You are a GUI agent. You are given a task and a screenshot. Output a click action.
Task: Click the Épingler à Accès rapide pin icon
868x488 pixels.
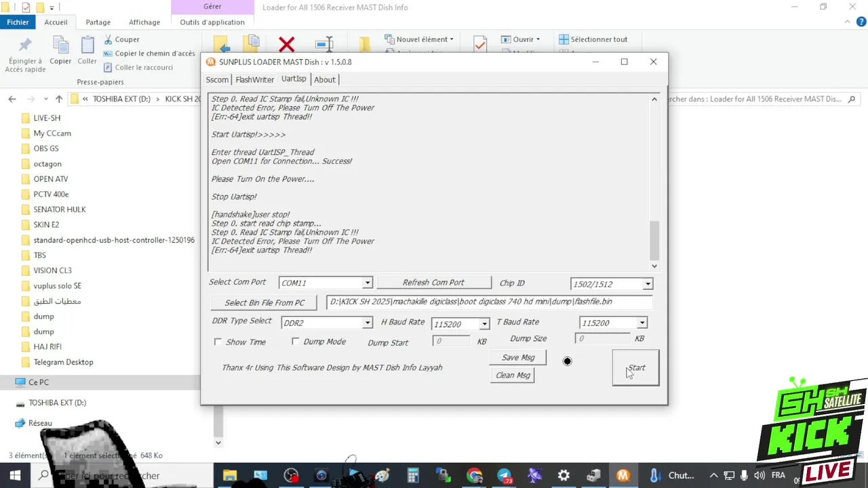click(25, 45)
